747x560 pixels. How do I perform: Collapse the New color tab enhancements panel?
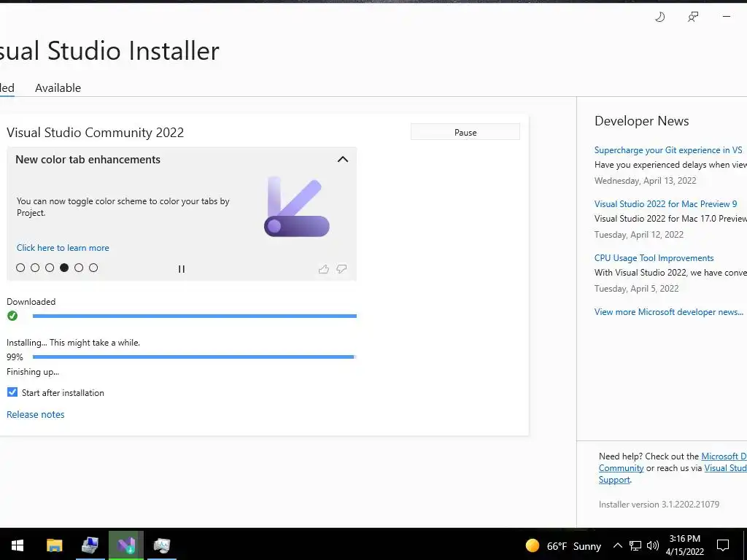coord(343,160)
